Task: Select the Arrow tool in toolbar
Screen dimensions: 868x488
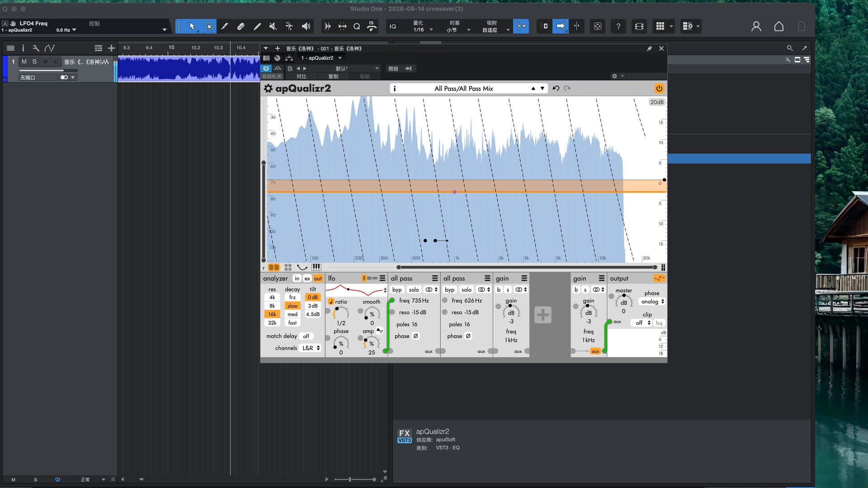Action: pyautogui.click(x=192, y=26)
